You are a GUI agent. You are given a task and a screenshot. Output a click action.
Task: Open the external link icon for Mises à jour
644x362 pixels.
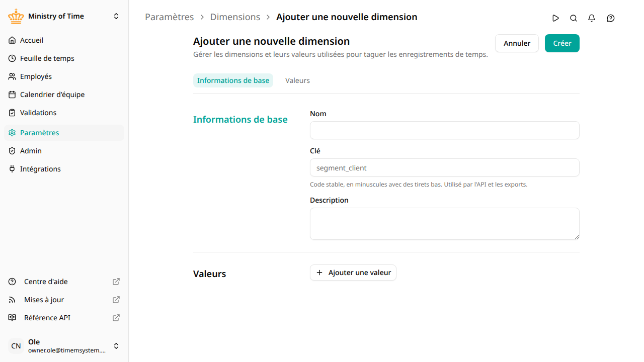(x=116, y=300)
